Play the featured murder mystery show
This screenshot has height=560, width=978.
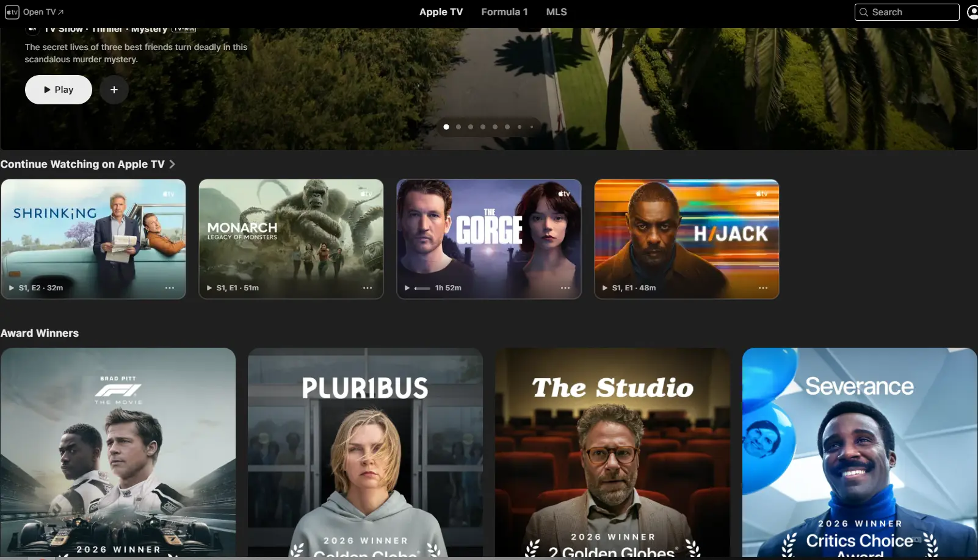[59, 90]
